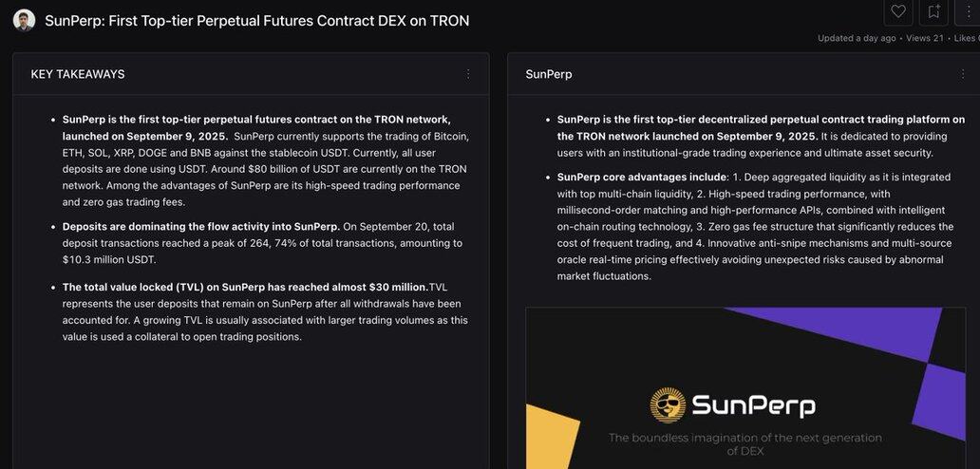
Task: Click the dashboard title about SunPerp on TRON
Action: click(256, 21)
